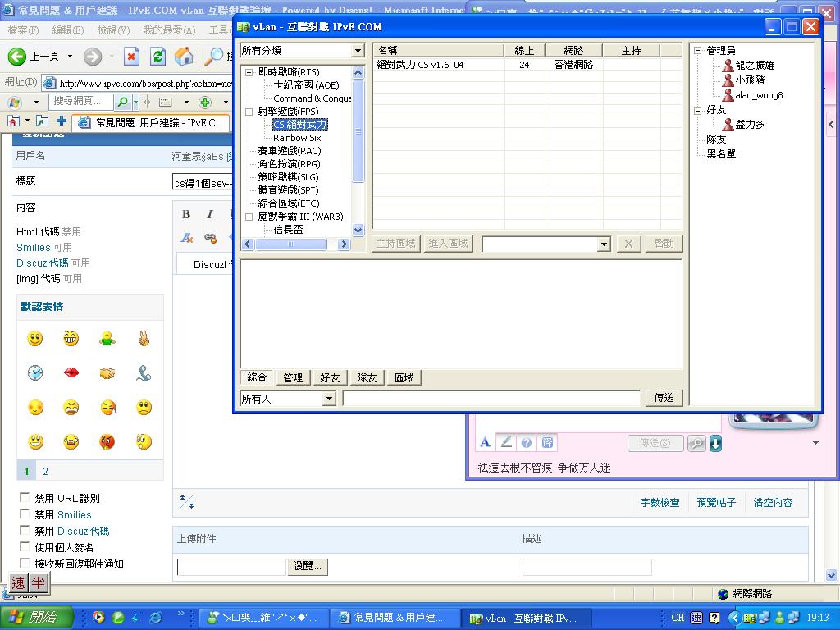Screen dimensions: 840x630
Task: Refresh the page in Internet Explorer
Action: [157, 57]
